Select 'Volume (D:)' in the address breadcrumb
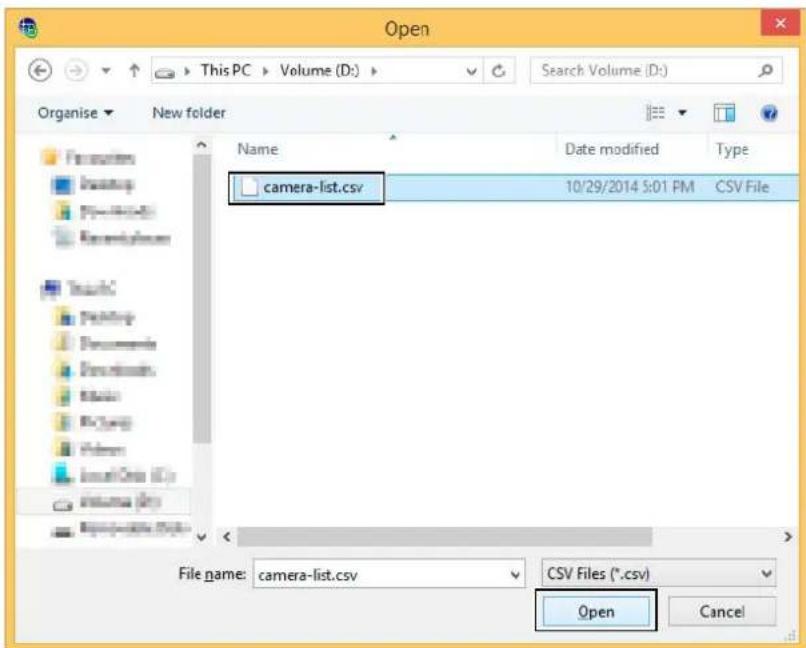The width and height of the screenshot is (806, 648). [x=319, y=70]
